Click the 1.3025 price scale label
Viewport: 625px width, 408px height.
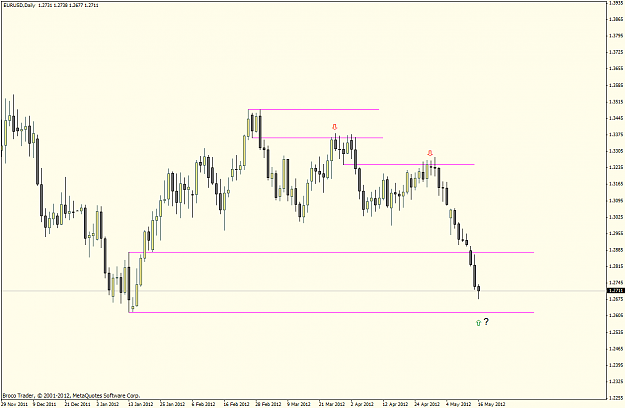click(616, 217)
